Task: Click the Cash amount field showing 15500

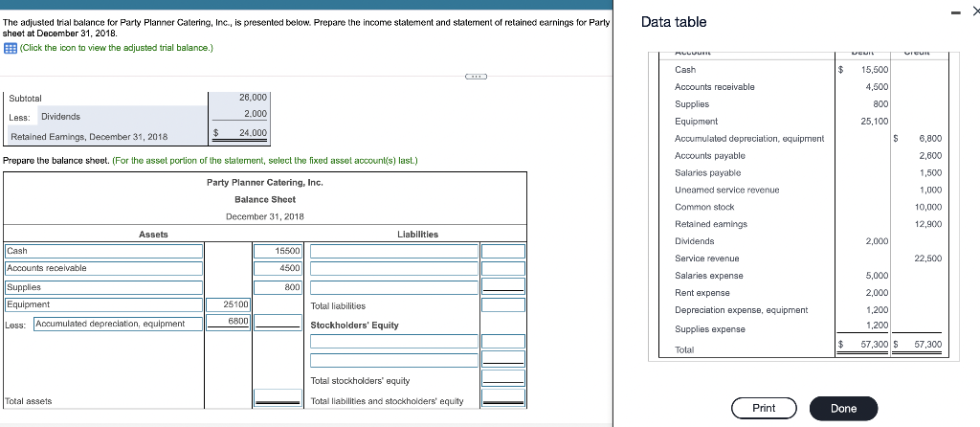Action: pos(278,251)
